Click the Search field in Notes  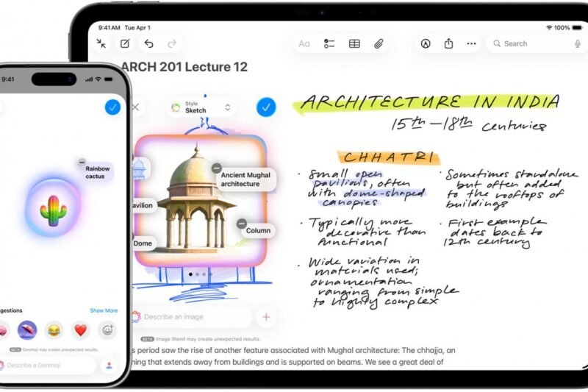coord(538,44)
